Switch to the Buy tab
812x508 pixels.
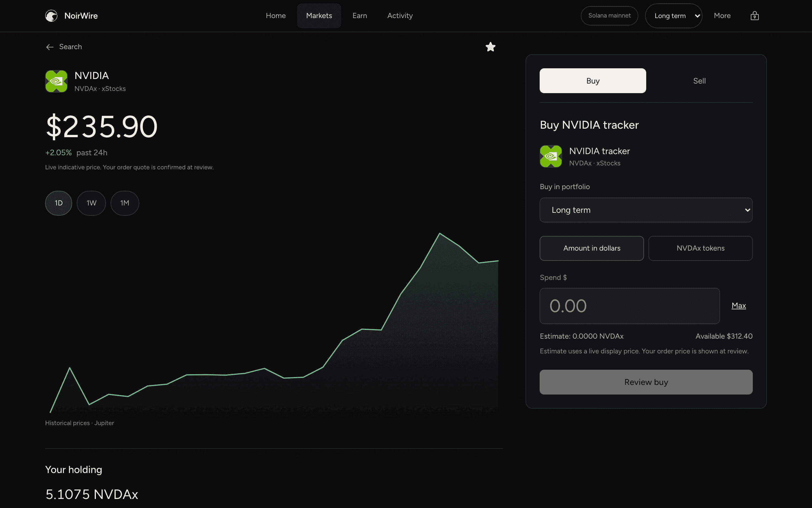(x=593, y=81)
